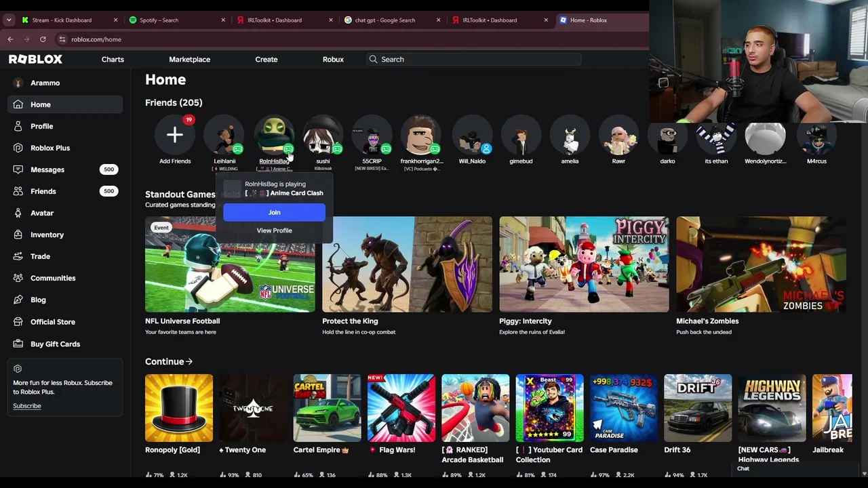Close the chat gpt - Google Search tab

click(x=438, y=20)
